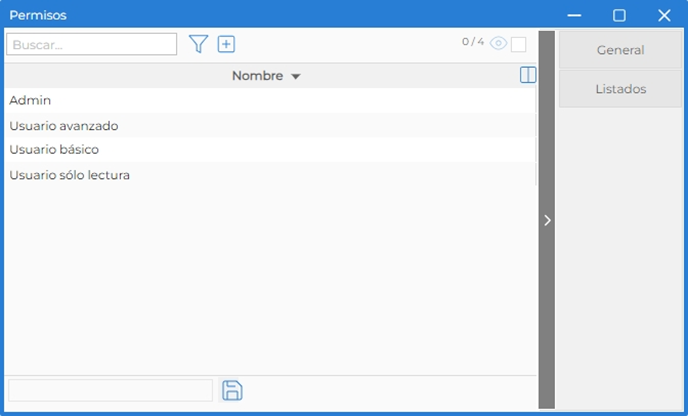688x416 pixels.
Task: Select the Usuario básico row
Action: click(270, 150)
